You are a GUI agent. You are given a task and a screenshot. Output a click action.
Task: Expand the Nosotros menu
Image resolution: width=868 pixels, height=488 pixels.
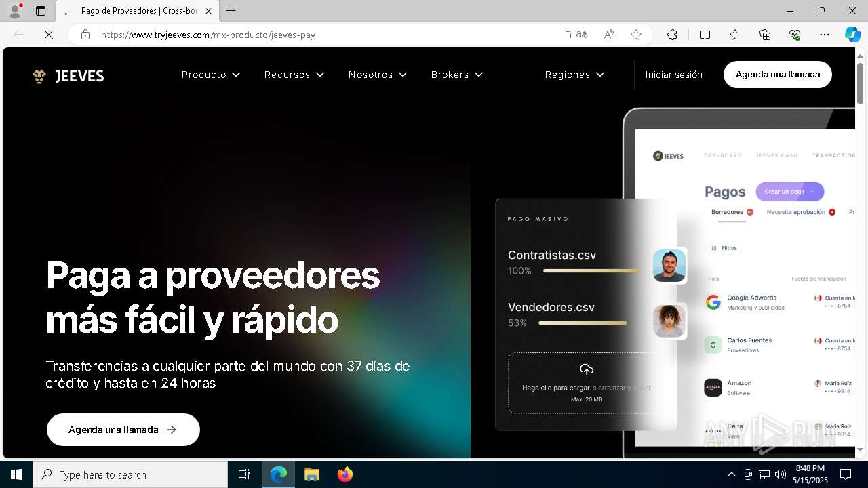(x=378, y=75)
